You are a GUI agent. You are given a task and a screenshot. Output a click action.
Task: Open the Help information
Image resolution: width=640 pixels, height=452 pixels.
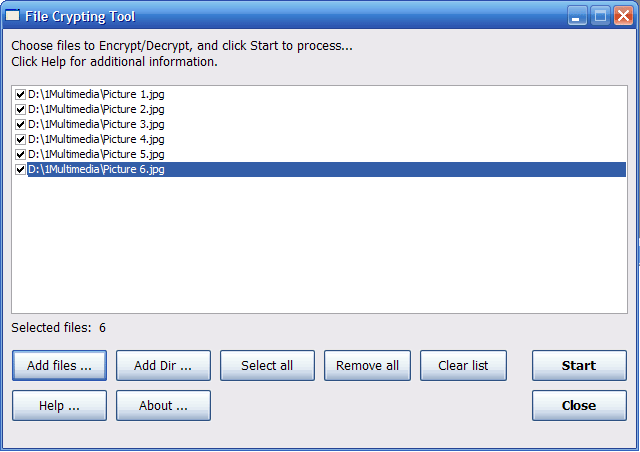(59, 406)
